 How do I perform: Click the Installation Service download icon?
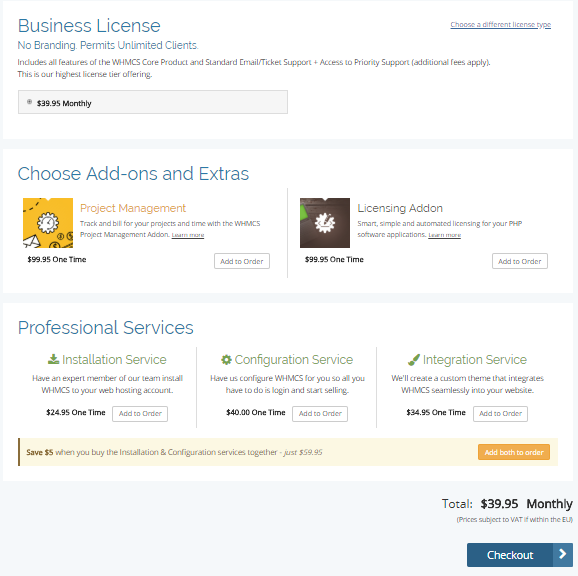(x=53, y=359)
